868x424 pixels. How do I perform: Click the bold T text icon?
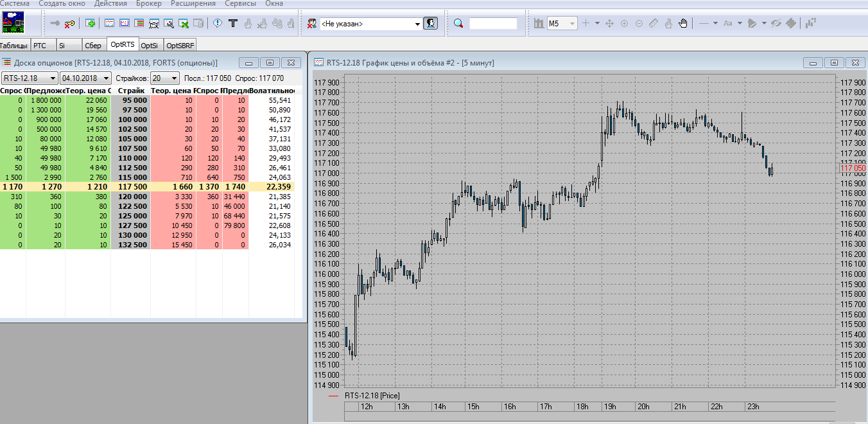click(x=233, y=24)
